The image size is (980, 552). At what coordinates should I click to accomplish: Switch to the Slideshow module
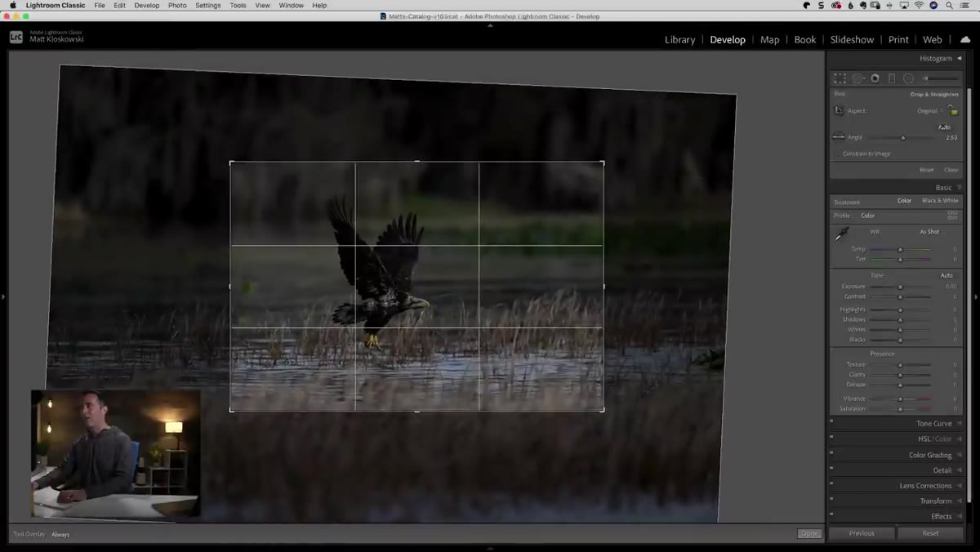[852, 39]
